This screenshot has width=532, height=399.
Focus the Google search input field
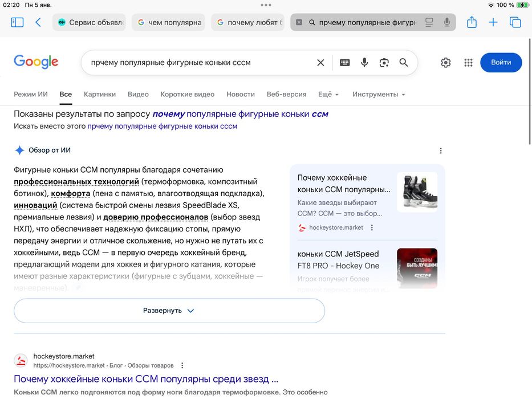201,63
